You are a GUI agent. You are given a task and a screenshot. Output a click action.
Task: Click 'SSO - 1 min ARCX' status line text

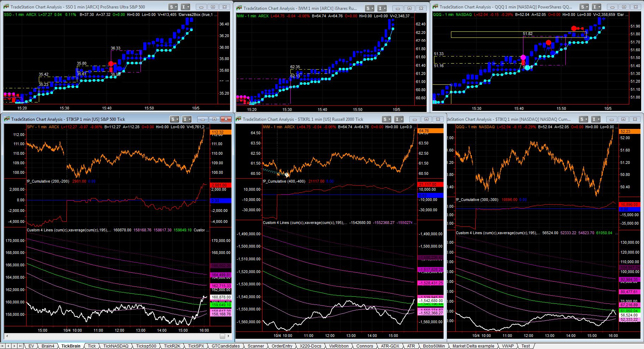[20, 14]
